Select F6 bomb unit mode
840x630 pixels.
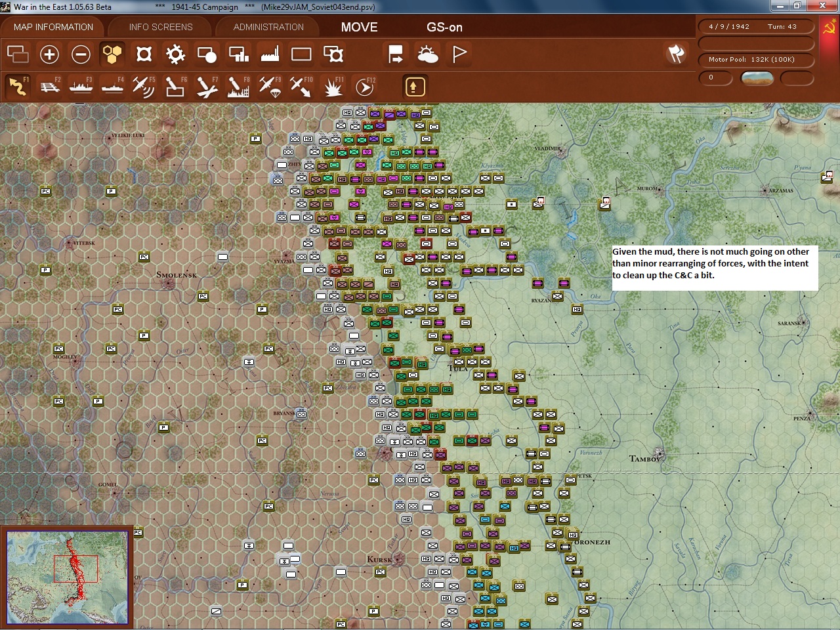coord(175,87)
